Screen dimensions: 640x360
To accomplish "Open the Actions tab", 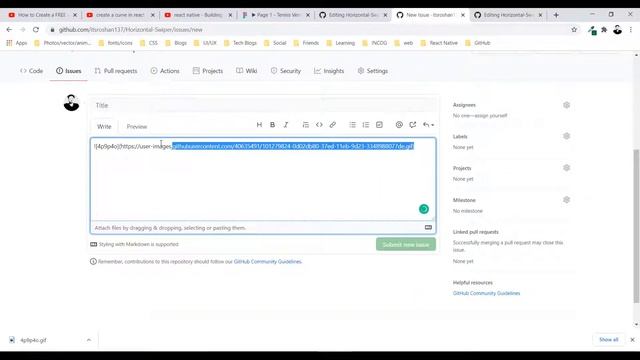I will pos(165,71).
